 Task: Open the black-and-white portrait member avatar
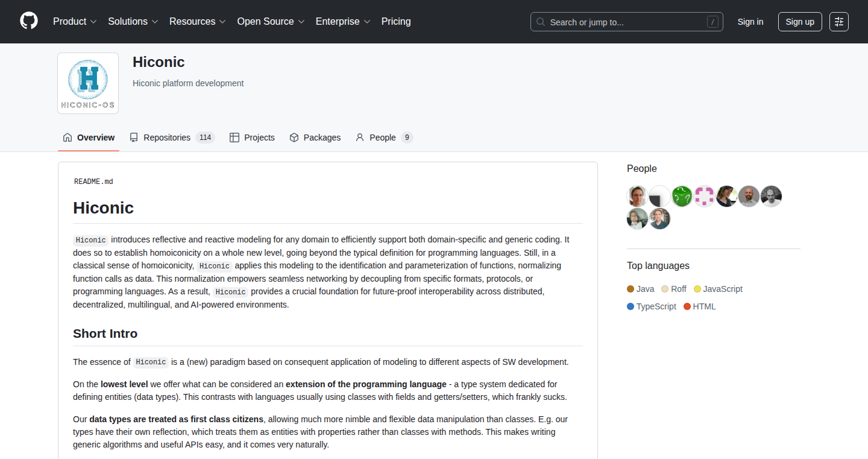click(x=771, y=196)
